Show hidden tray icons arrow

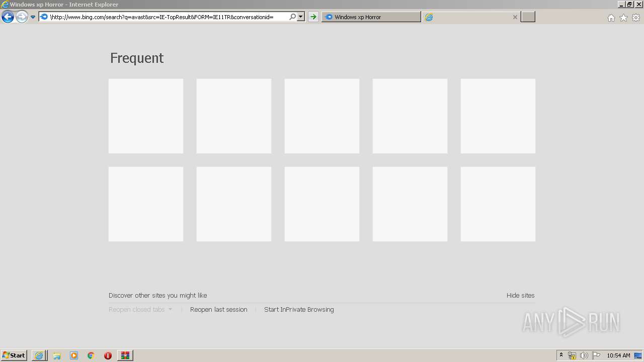561,355
